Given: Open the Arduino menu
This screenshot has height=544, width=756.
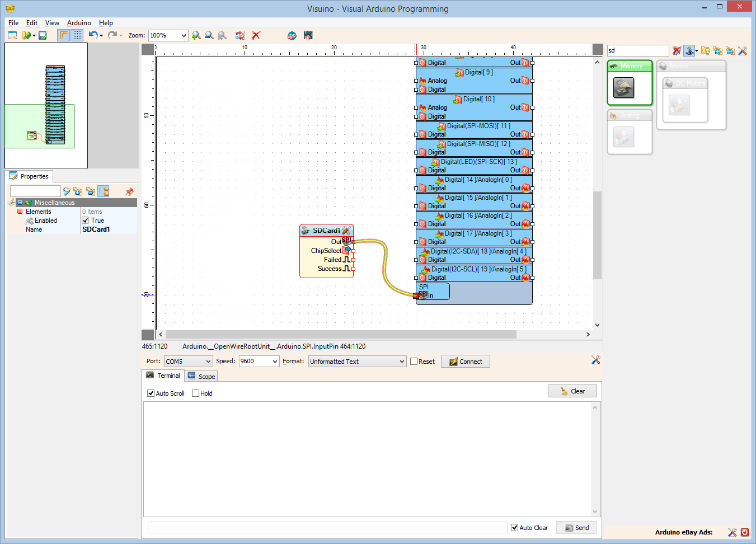Looking at the screenshot, I should [x=79, y=23].
